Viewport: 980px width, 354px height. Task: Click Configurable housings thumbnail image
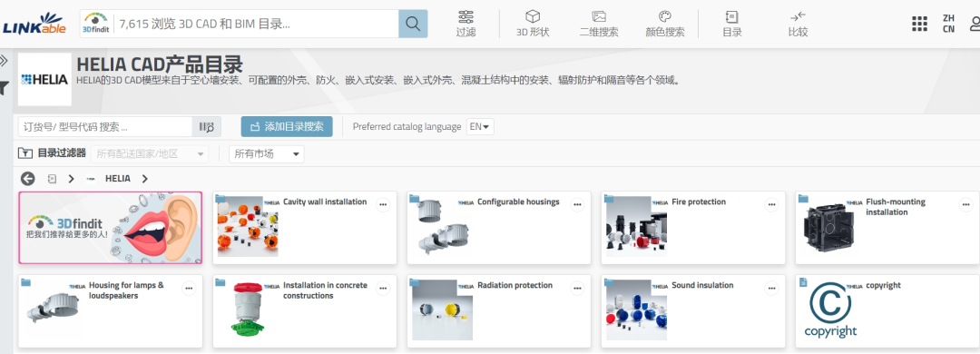click(442, 226)
